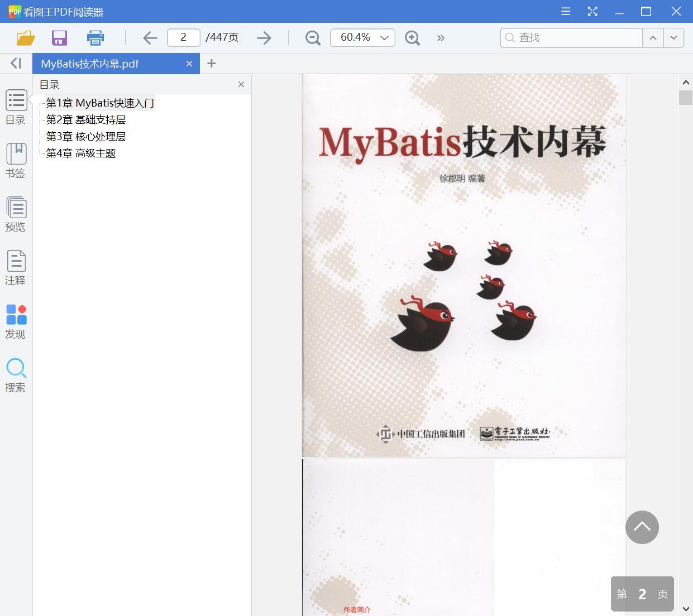Find previous match with the up chevron
This screenshot has height=616, width=693.
653,37
